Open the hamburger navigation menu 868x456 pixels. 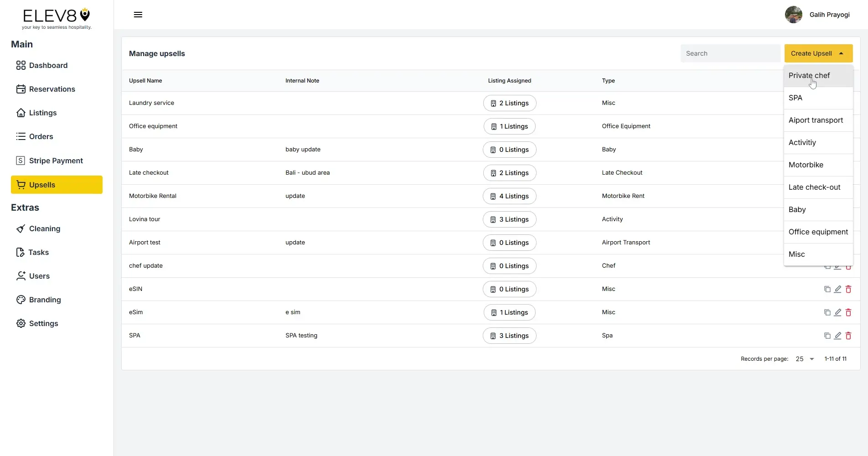click(138, 15)
